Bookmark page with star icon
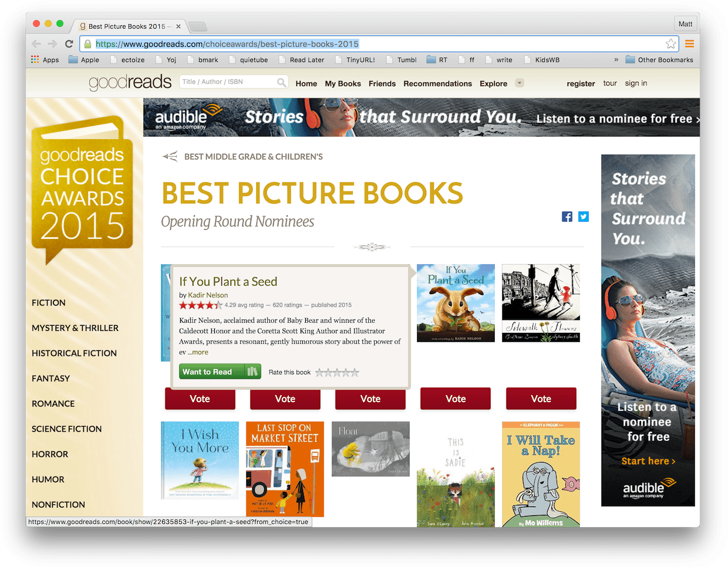Viewport: 728px width, 567px height. 670,44
